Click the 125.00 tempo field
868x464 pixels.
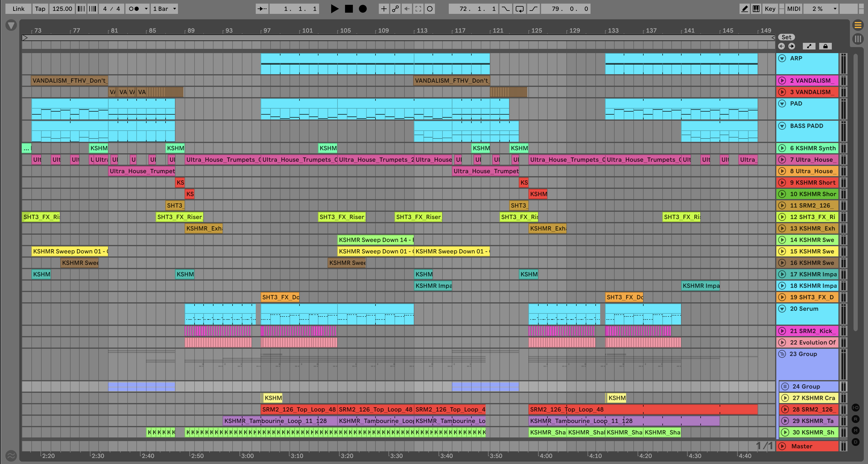tap(62, 9)
